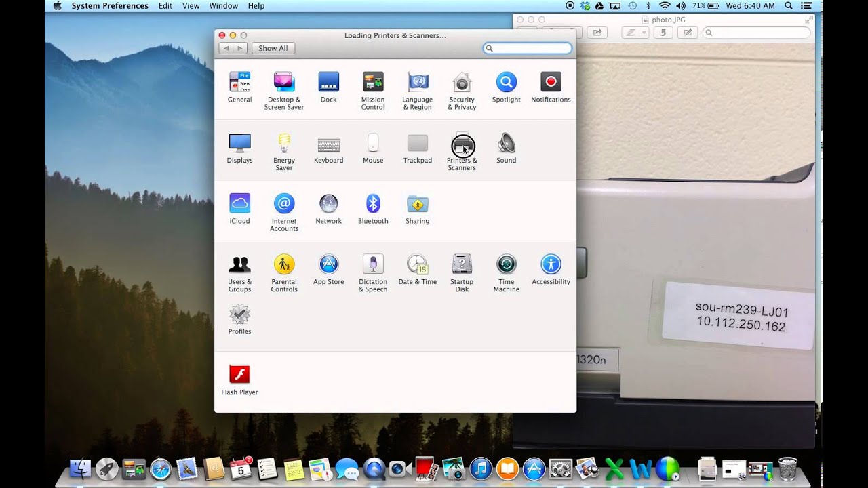868x488 pixels.
Task: Open the System Preferences menu
Action: [110, 6]
